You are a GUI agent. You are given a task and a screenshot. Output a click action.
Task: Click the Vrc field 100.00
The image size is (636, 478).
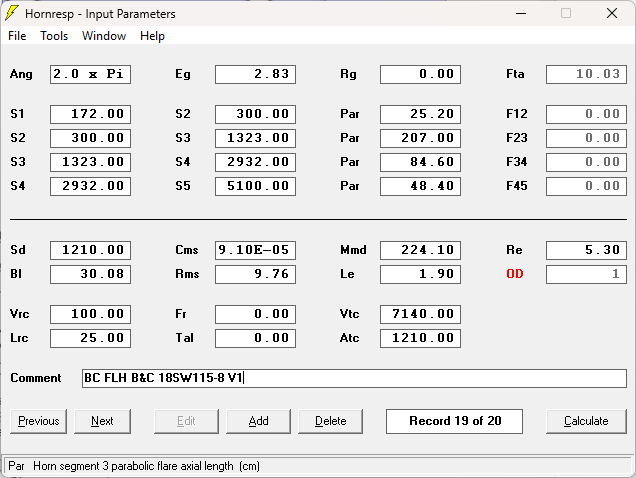point(90,314)
